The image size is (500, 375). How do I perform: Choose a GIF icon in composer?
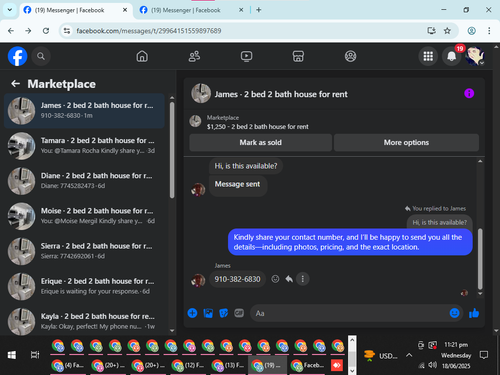pos(239,313)
